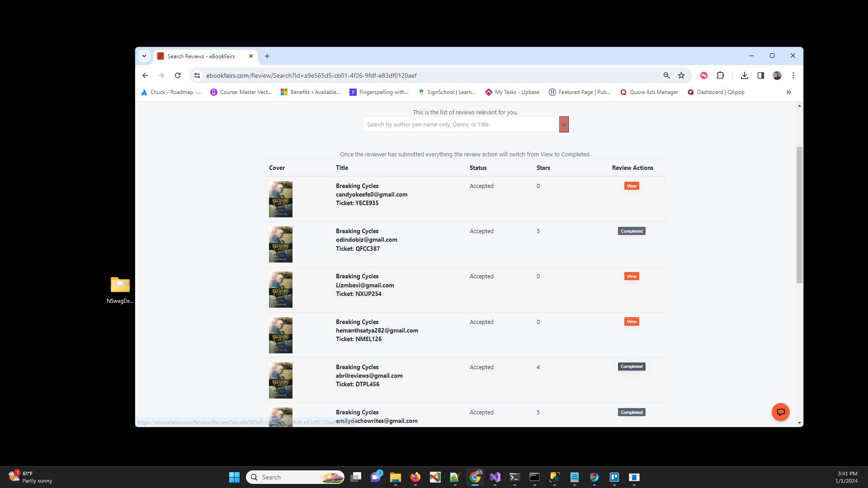
Task: Click View for ticket NXUP254
Action: coord(631,276)
